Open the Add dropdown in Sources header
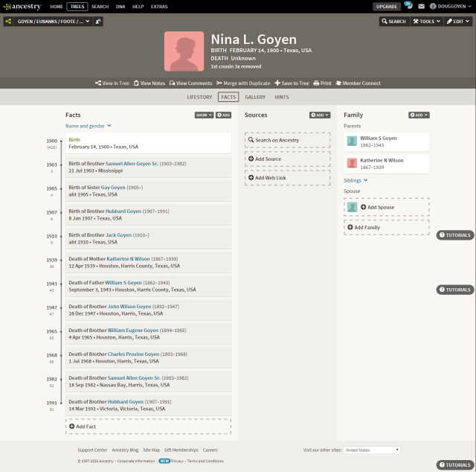 click(320, 115)
